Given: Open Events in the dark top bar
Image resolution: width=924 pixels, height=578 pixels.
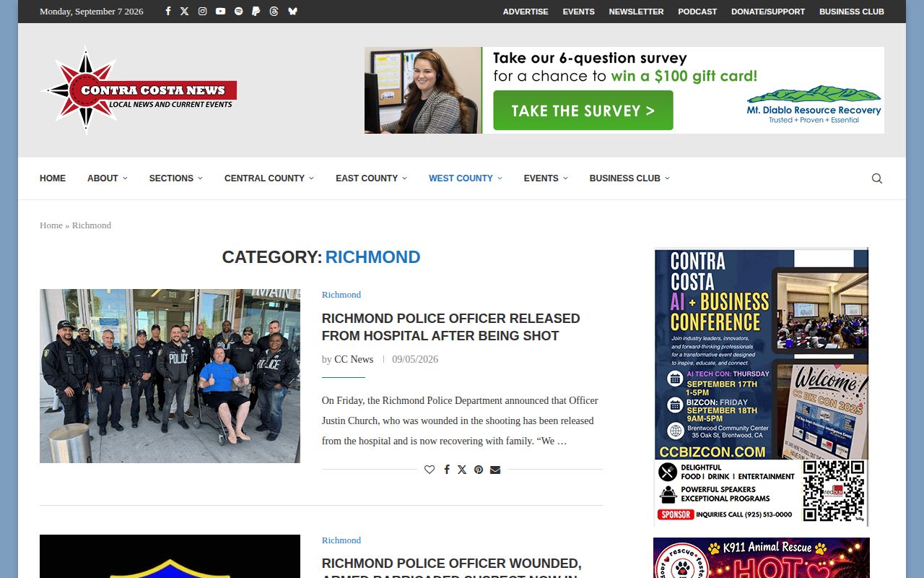Looking at the screenshot, I should (x=579, y=12).
